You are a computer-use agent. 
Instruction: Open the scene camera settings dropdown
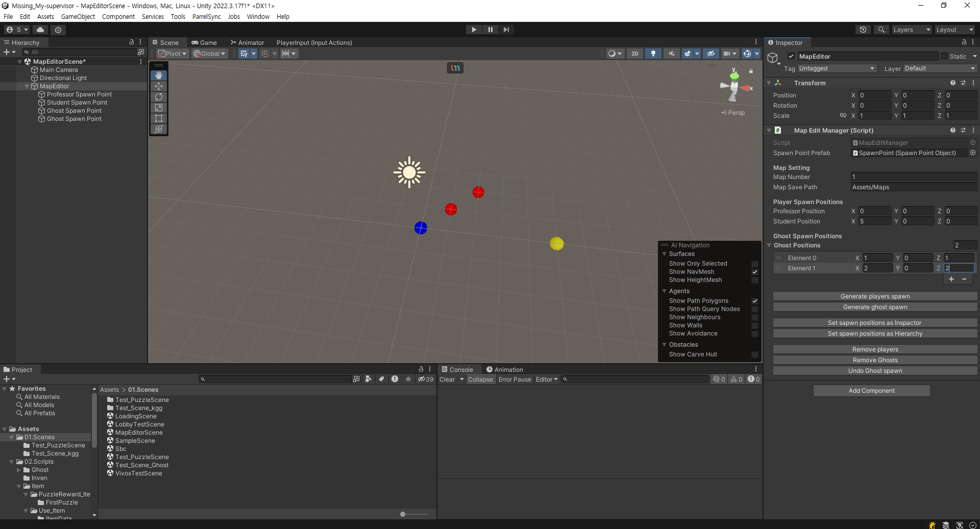[x=730, y=54]
